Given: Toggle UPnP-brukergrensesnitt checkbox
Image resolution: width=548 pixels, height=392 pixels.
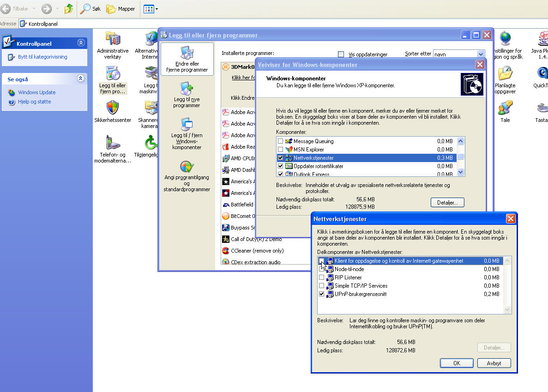Looking at the screenshot, I should pyautogui.click(x=321, y=294).
